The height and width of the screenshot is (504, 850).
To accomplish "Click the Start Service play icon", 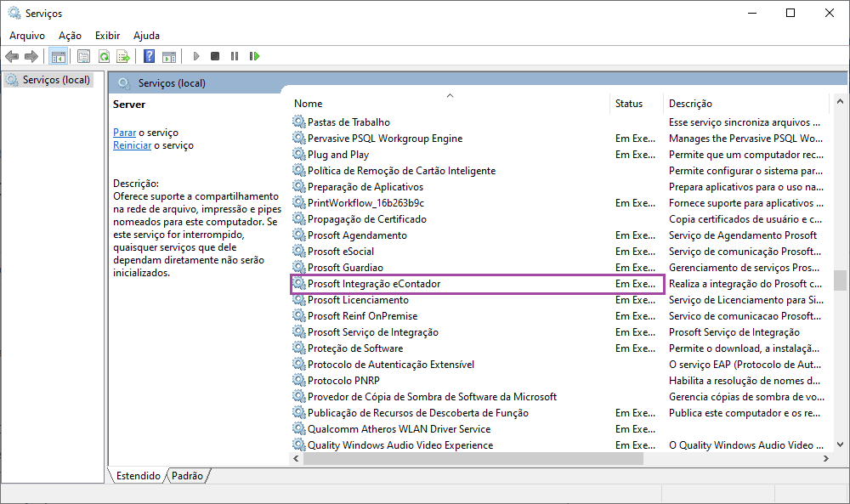I will (x=196, y=56).
